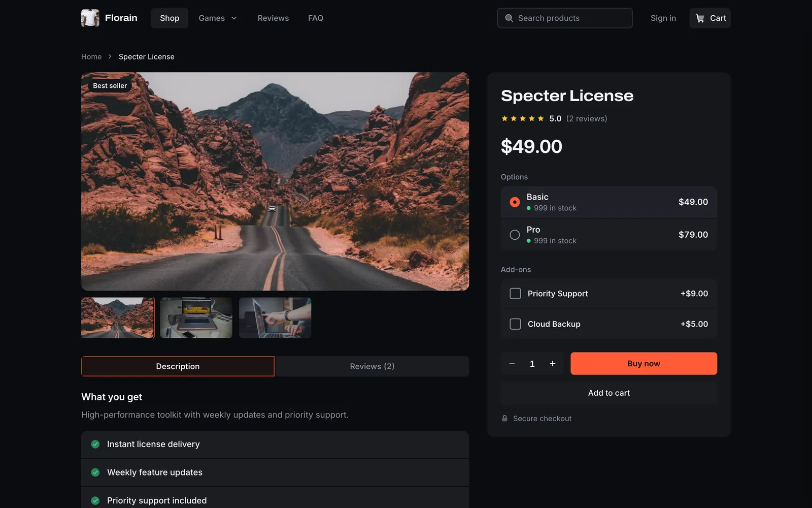Open the (2 reviews) link

pos(587,118)
